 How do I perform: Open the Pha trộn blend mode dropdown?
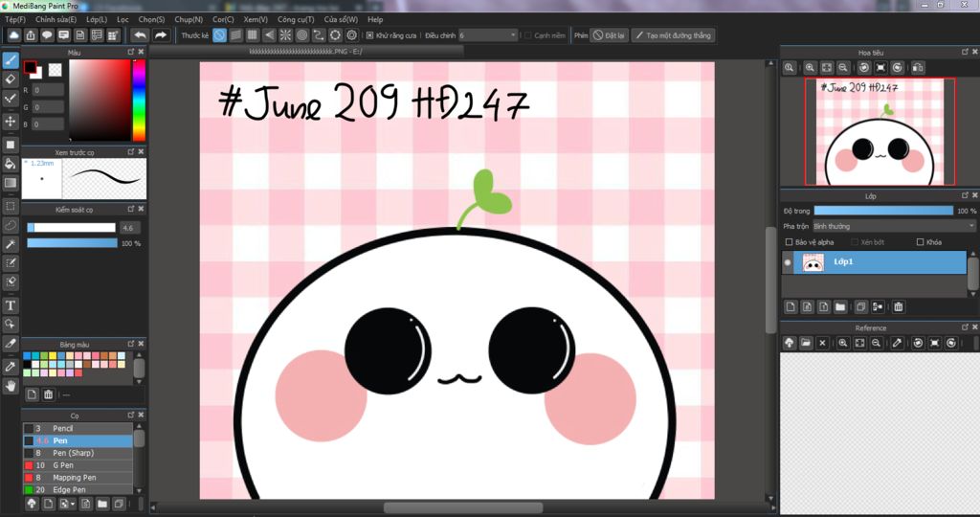click(894, 226)
